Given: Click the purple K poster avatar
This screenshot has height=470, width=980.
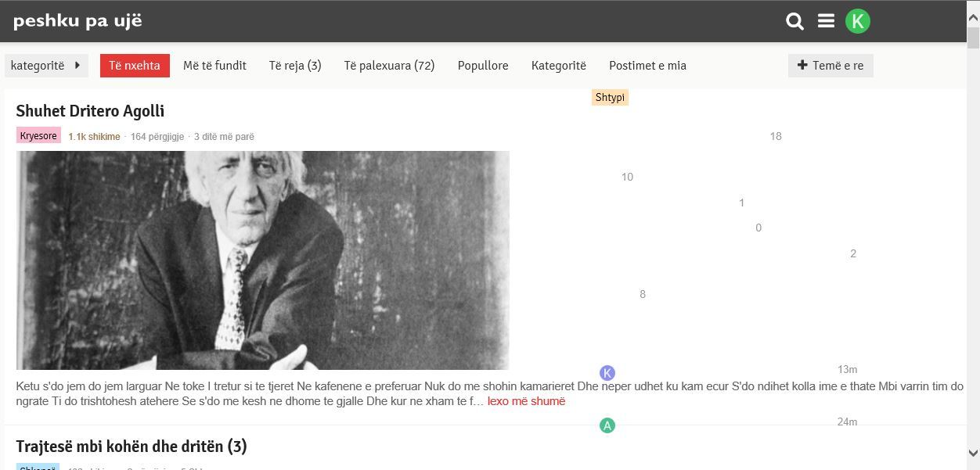Looking at the screenshot, I should 607,373.
